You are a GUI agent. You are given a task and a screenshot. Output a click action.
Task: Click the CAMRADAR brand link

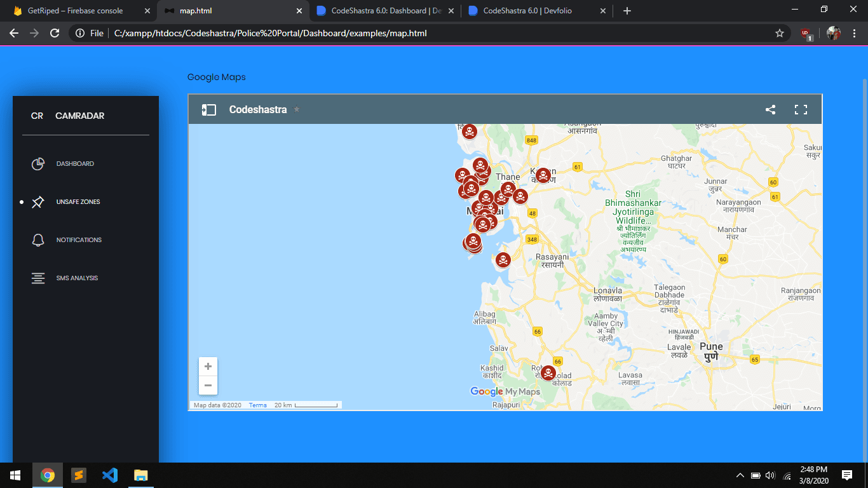point(80,116)
